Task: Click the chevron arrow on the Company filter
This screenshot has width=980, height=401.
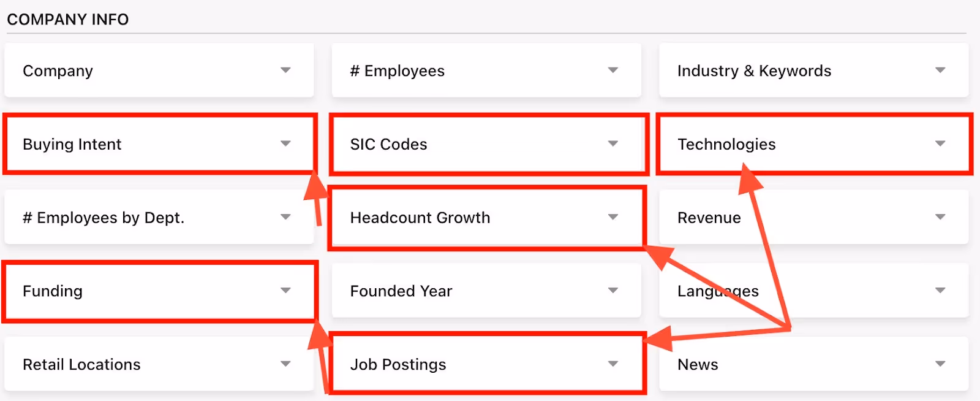Action: point(285,70)
